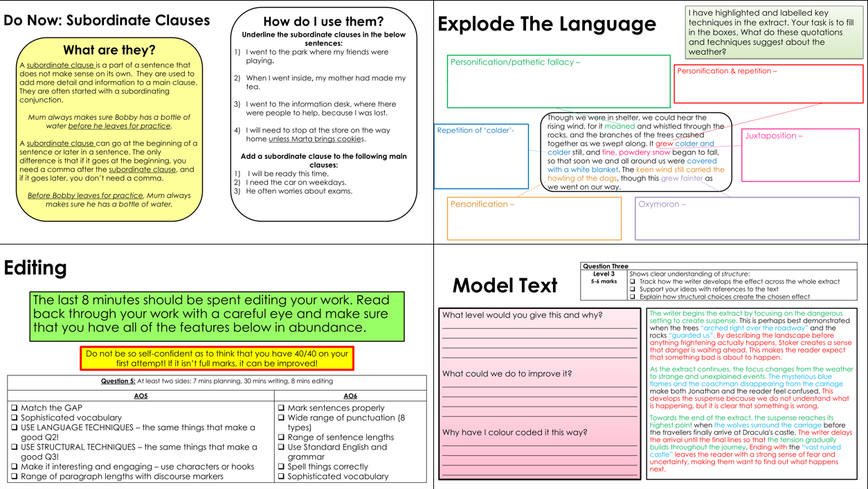Select 'What level would you give this and why?'
The height and width of the screenshot is (489, 868).
coord(523,315)
